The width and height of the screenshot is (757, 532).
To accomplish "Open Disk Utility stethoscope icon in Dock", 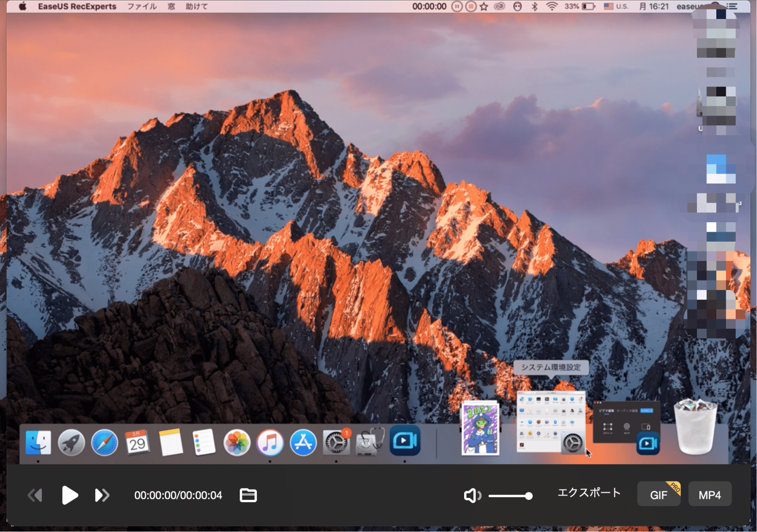I will [370, 442].
